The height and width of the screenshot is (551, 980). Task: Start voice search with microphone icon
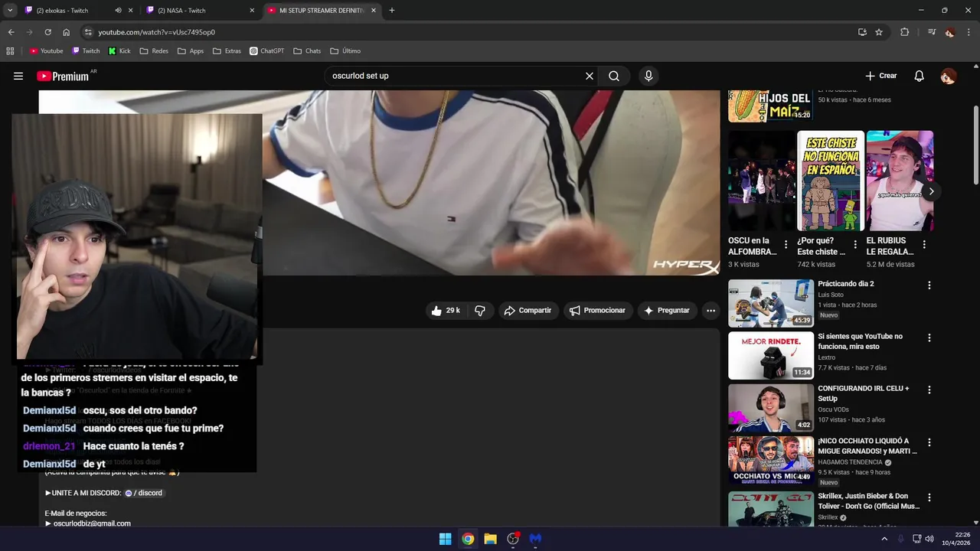pos(648,76)
